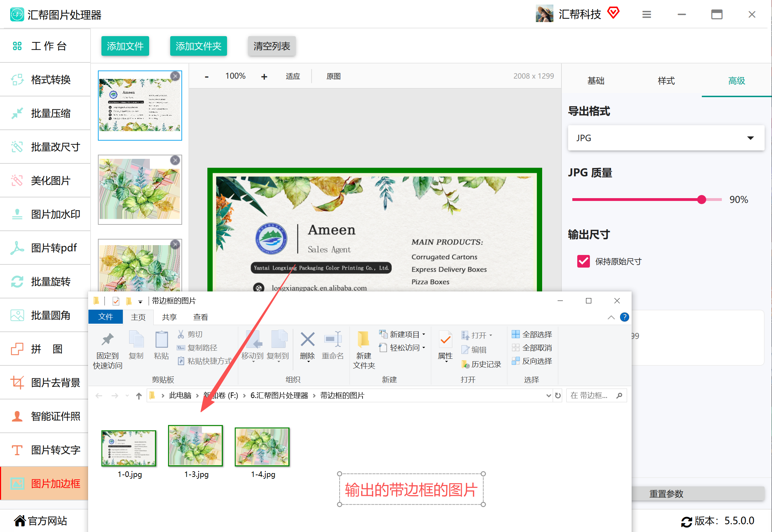
Task: Switch to 基础 settings tab
Action: pos(596,81)
